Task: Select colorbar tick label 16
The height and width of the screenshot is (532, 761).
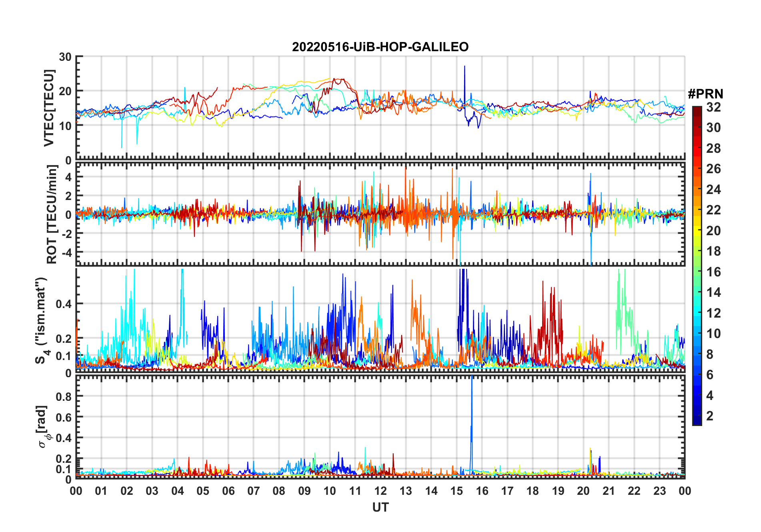Action: click(713, 272)
